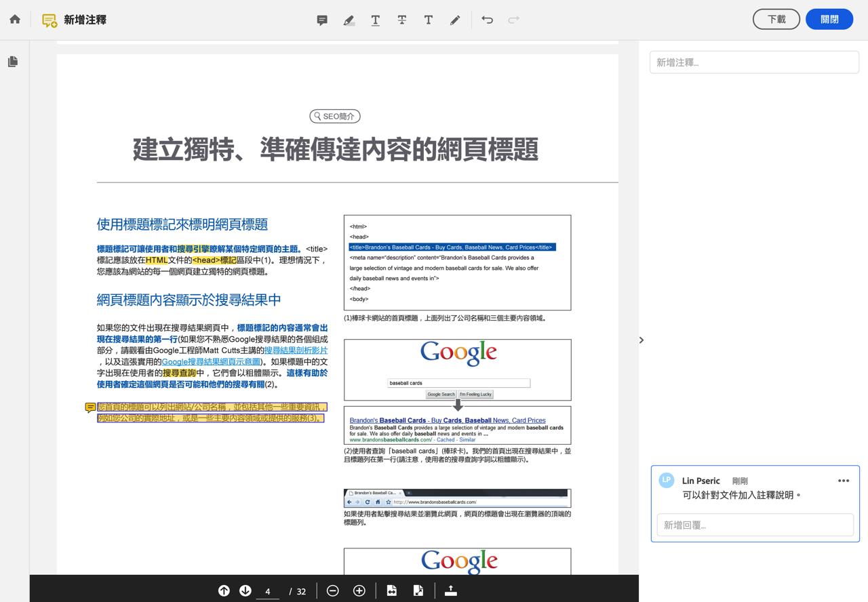Click the heading 網頁標題內容顯示於搜尋結果中
This screenshot has height=602, width=868.
[189, 300]
